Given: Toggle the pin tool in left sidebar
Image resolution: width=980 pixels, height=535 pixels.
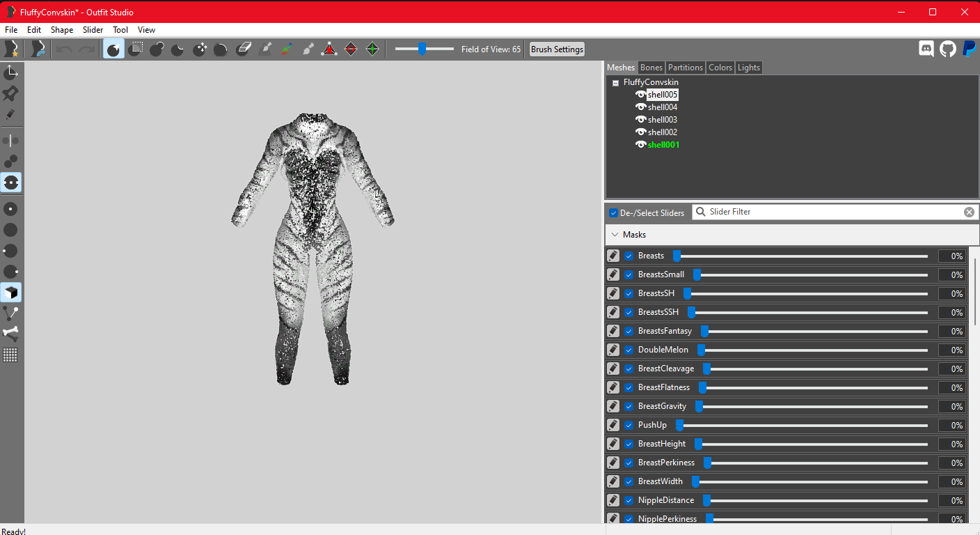Looking at the screenshot, I should pos(10,93).
